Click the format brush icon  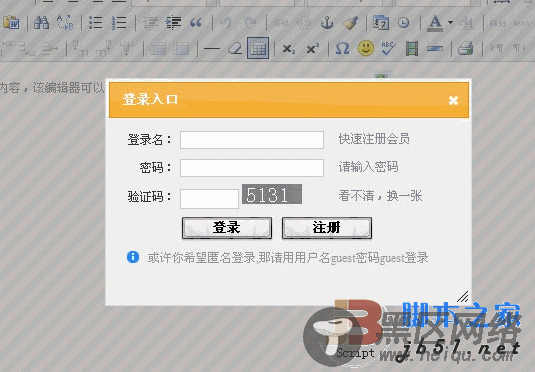(350, 23)
